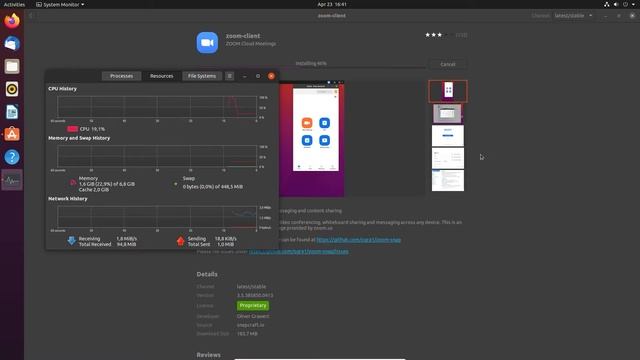Select System Monitor icon in the dock
Image resolution: width=640 pixels, height=360 pixels.
pos(12,180)
